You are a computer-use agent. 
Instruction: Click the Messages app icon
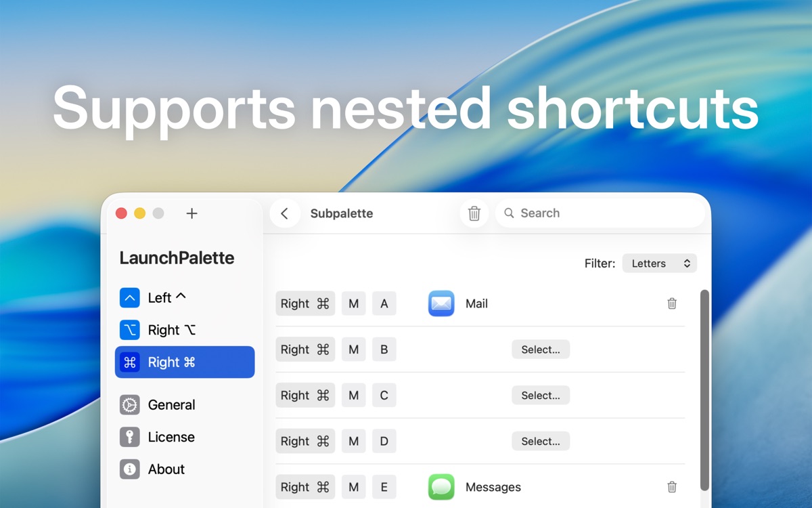click(441, 487)
